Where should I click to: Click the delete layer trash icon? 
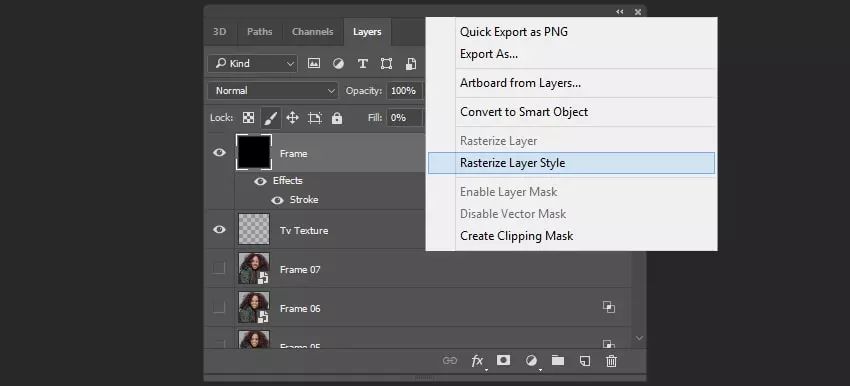pos(611,361)
